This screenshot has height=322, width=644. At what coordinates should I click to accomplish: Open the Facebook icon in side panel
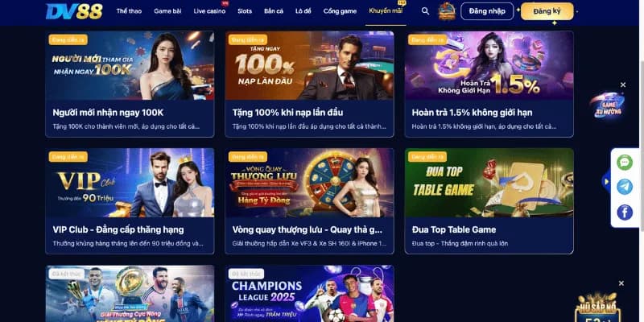[x=625, y=213]
